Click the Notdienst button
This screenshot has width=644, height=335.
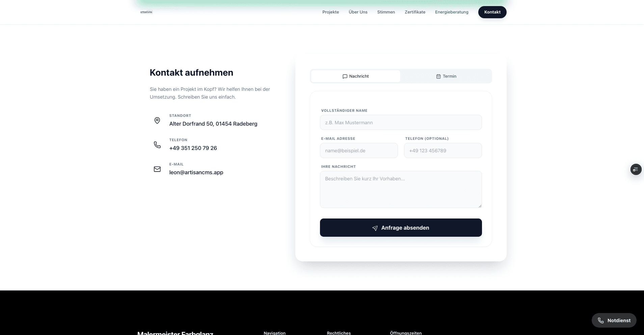tap(614, 320)
